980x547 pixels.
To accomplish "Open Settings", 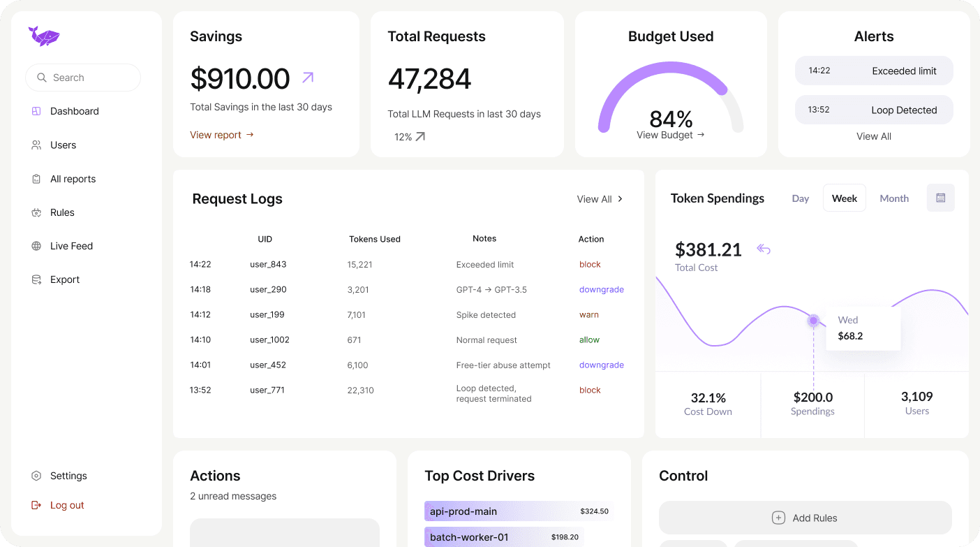I will pos(69,476).
